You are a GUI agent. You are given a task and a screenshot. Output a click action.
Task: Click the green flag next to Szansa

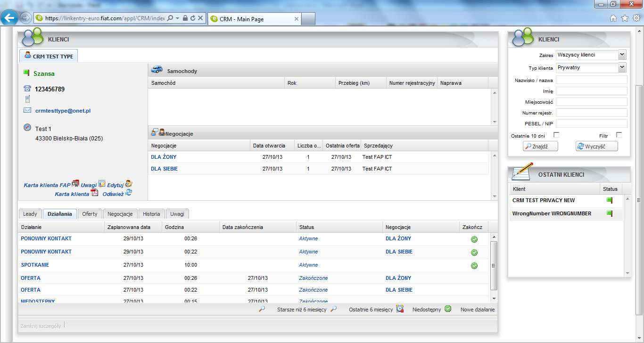[x=26, y=73]
